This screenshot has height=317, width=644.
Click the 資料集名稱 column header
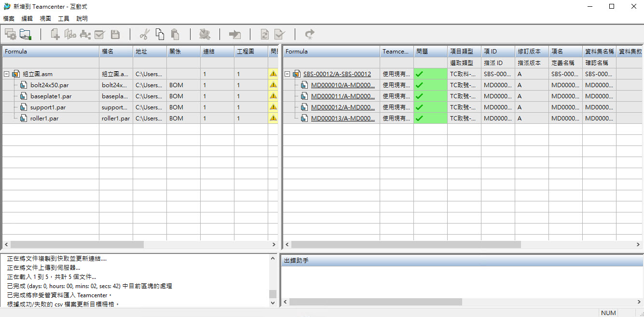(600, 52)
